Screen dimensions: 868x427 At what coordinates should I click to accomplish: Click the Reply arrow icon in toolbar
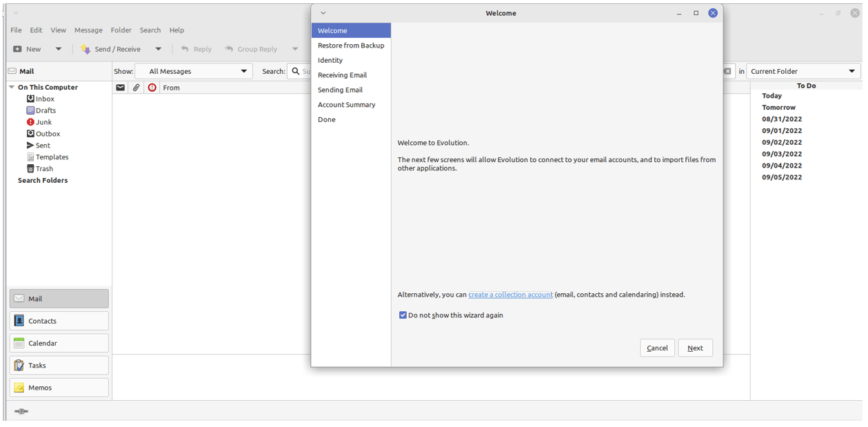[x=185, y=49]
